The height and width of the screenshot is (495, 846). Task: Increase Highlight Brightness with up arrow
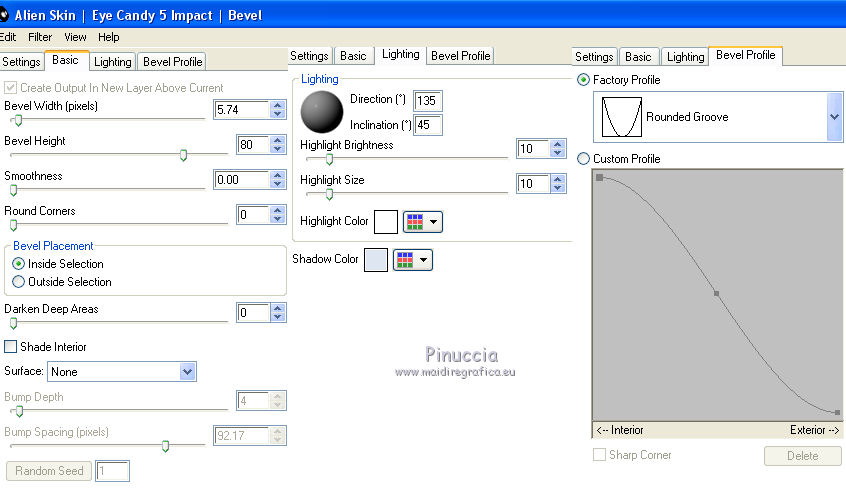point(558,144)
